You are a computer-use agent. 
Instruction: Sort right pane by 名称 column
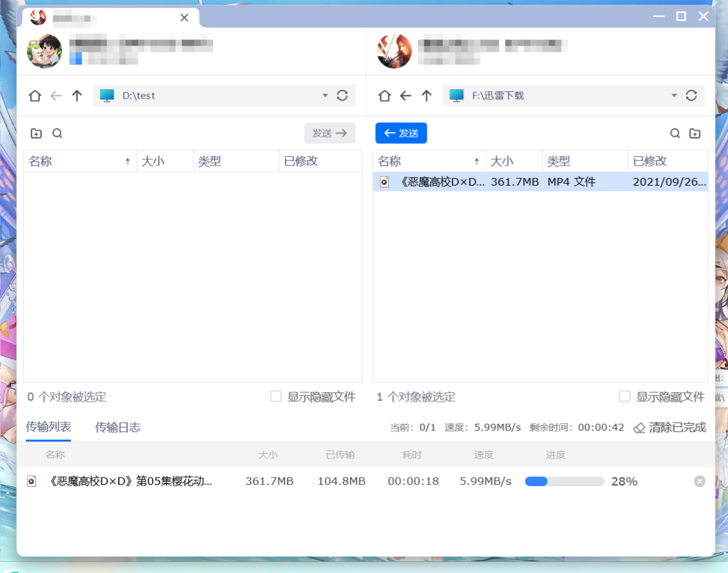(429, 161)
